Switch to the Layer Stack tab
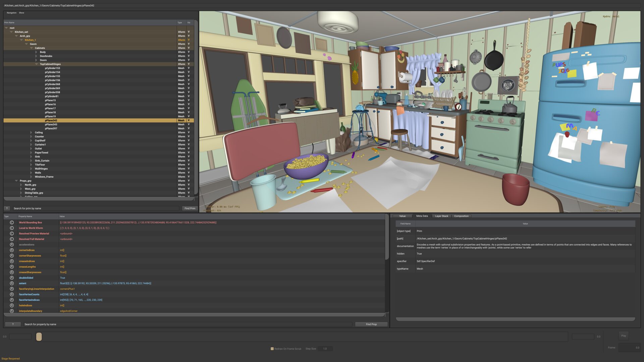The image size is (644, 362). (441, 216)
